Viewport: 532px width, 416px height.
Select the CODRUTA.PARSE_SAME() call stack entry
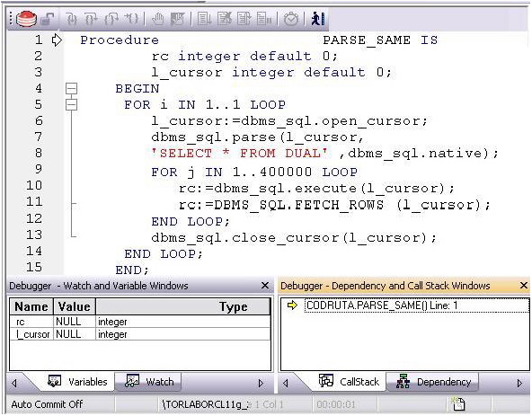(x=382, y=305)
